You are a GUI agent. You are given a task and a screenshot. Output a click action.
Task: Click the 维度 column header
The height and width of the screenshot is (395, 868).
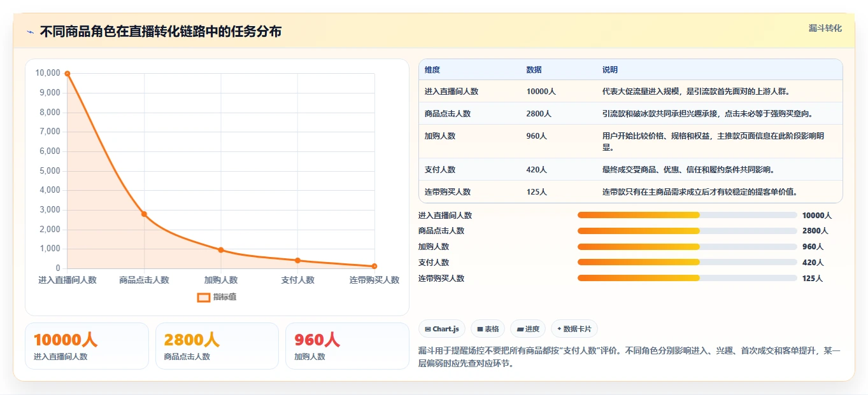pos(432,70)
